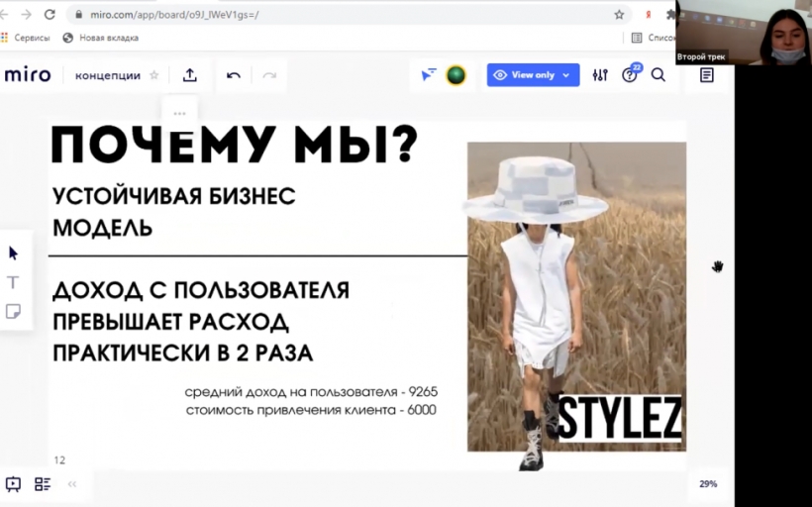Start presentation mode
Screen dimensions: 812x507
click(x=13, y=484)
